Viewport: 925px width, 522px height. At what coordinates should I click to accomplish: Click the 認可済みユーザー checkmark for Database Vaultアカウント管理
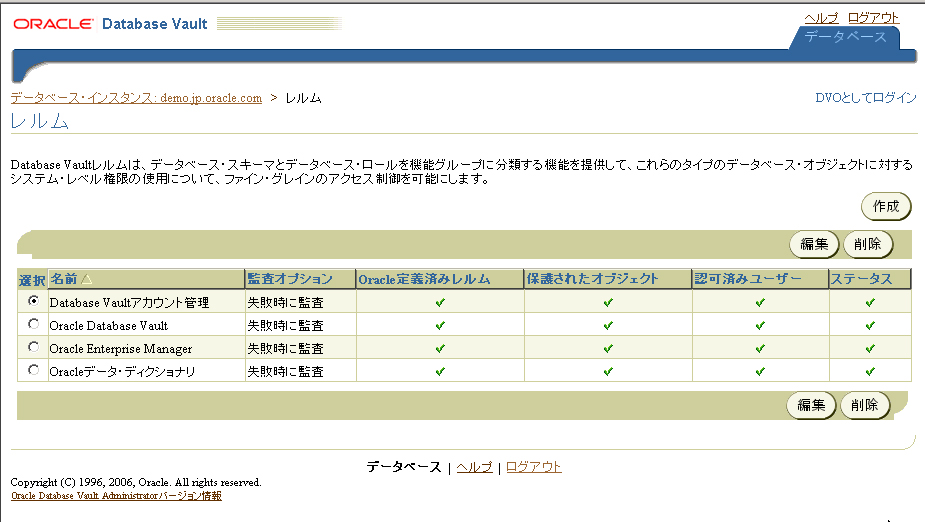760,303
